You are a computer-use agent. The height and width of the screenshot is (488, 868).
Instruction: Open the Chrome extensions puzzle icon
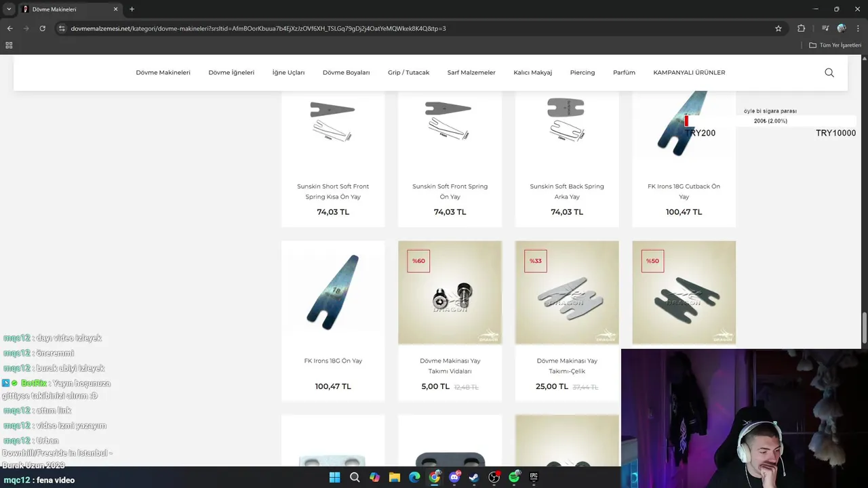pyautogui.click(x=802, y=28)
